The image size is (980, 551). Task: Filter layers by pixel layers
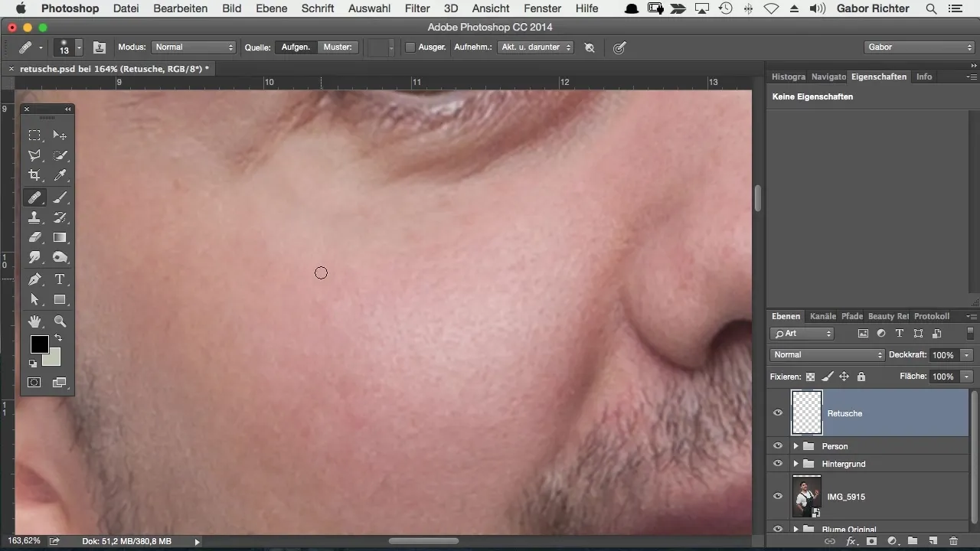coord(863,334)
